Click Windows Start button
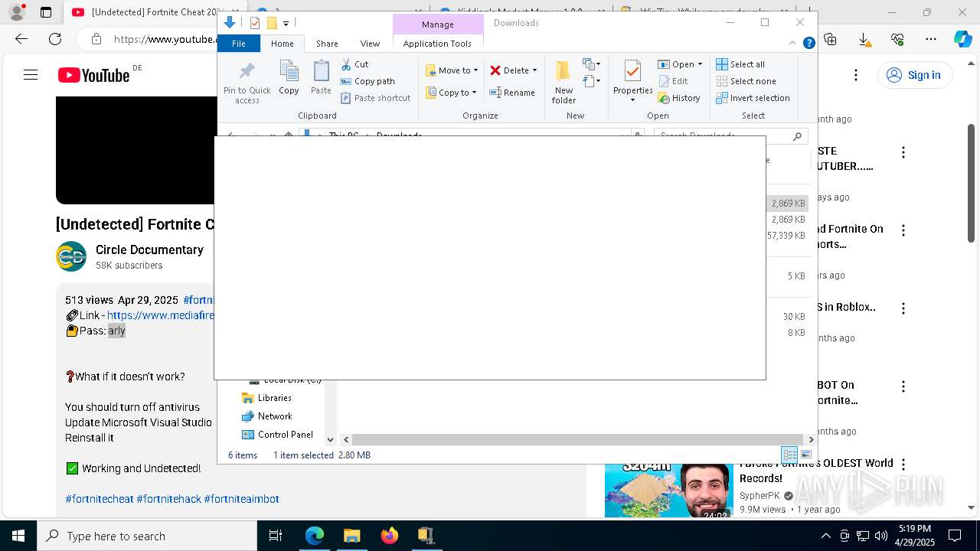This screenshot has width=980, height=551. point(18,536)
